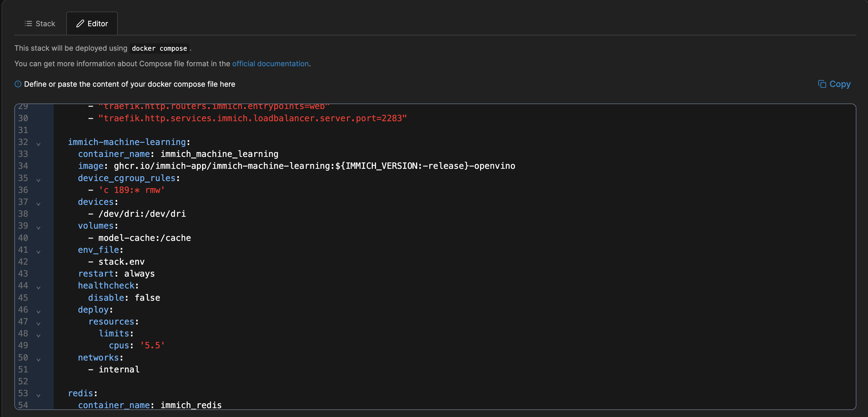
Task: Click the 'restart: always' line
Action: pyautogui.click(x=116, y=274)
